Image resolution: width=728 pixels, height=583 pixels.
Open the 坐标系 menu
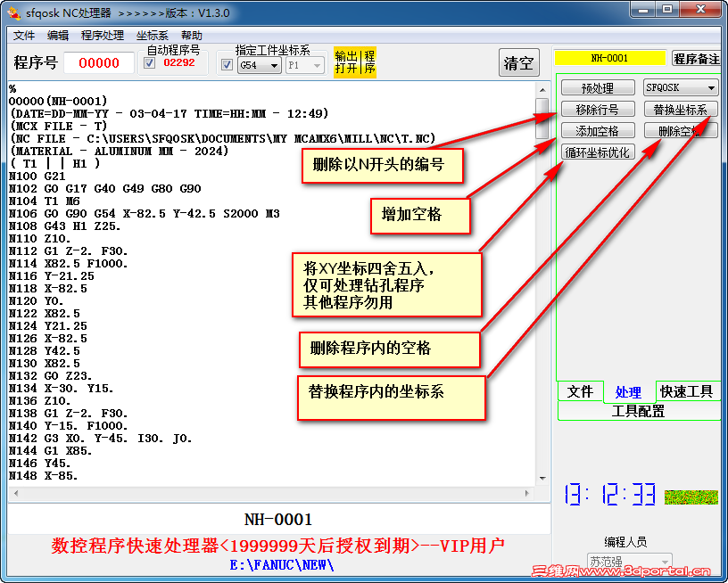(x=152, y=36)
